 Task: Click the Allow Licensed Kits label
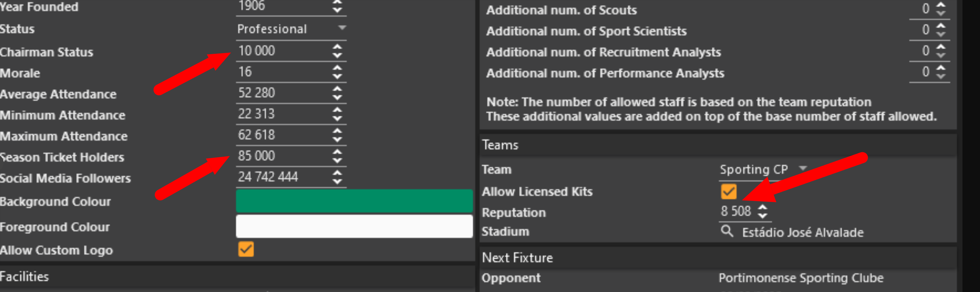[x=537, y=191]
